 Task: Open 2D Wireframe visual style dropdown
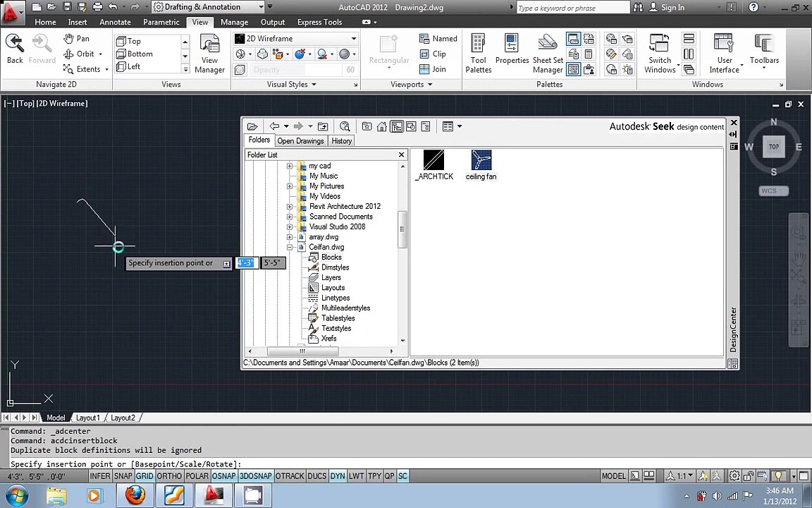pyautogui.click(x=296, y=38)
